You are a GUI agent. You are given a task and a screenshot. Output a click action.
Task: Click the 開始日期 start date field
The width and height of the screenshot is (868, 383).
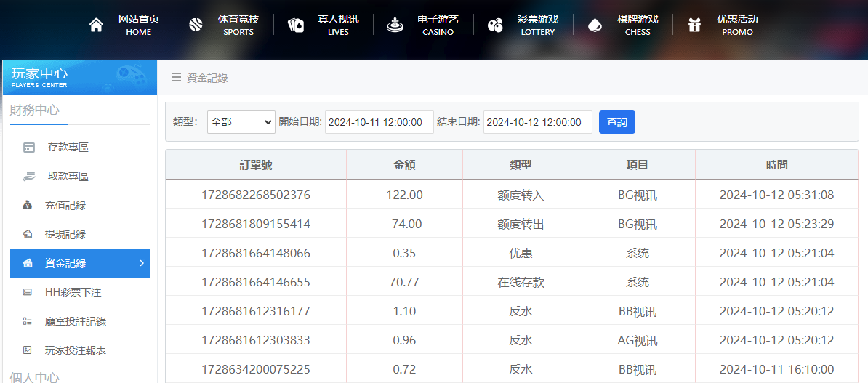379,122
